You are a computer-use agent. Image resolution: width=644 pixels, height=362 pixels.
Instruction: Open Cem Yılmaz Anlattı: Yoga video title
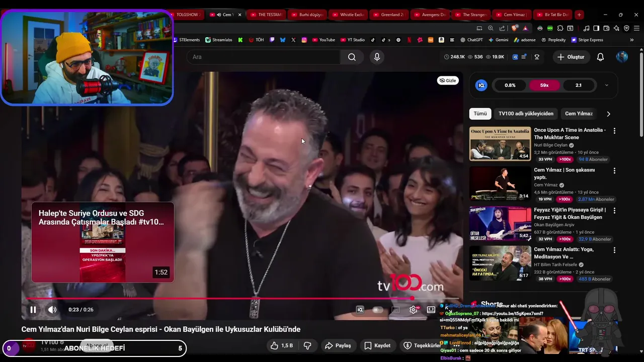click(x=563, y=253)
